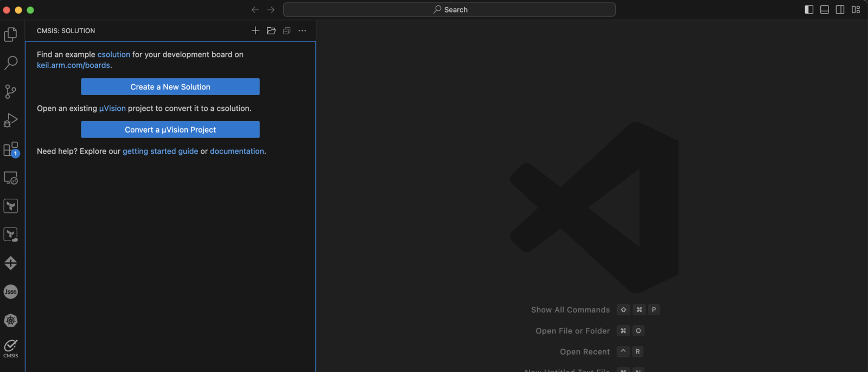Click the plus icon to create a new solution
Image resolution: width=868 pixels, height=372 pixels.
pos(256,30)
